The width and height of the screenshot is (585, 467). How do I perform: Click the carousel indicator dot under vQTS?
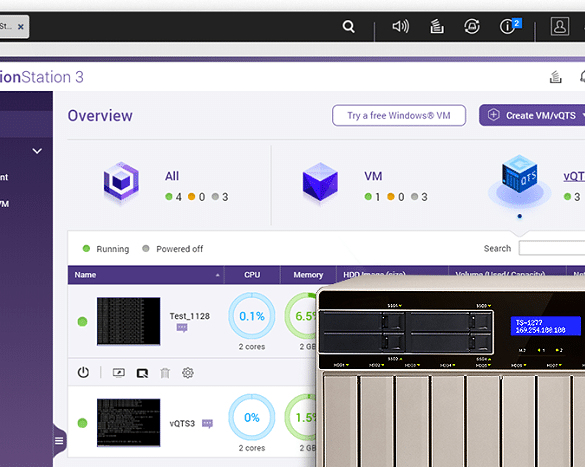[x=520, y=216]
